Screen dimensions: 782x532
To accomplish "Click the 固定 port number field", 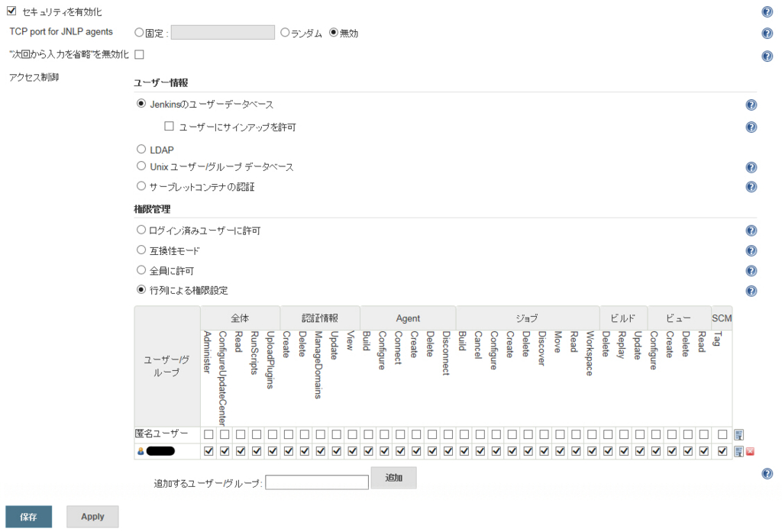I will coord(222,32).
